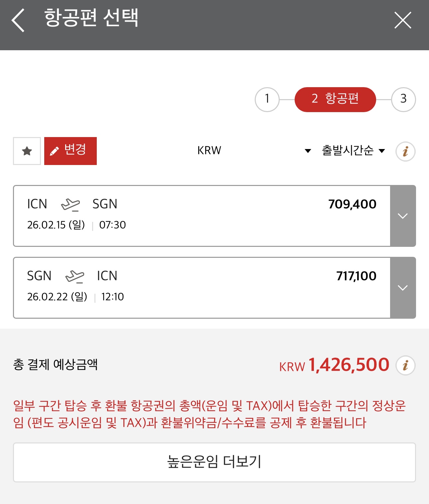Click the info icon next to total price
This screenshot has width=429, height=504.
pyautogui.click(x=405, y=365)
